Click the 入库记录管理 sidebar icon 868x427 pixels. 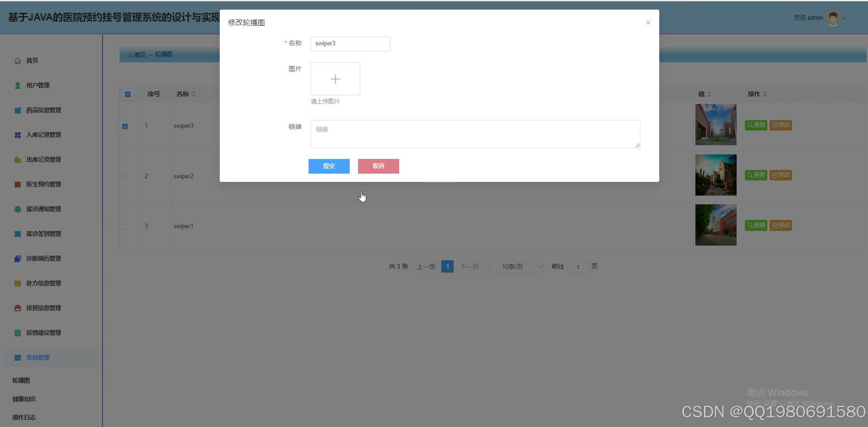click(x=17, y=135)
